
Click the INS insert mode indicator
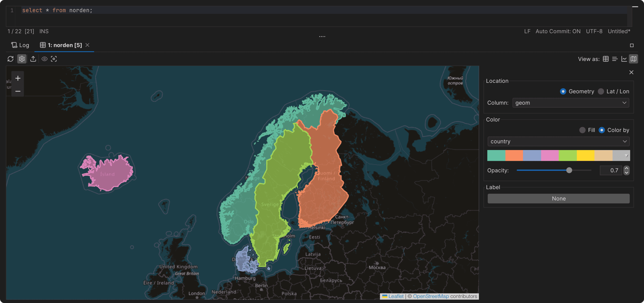click(44, 31)
